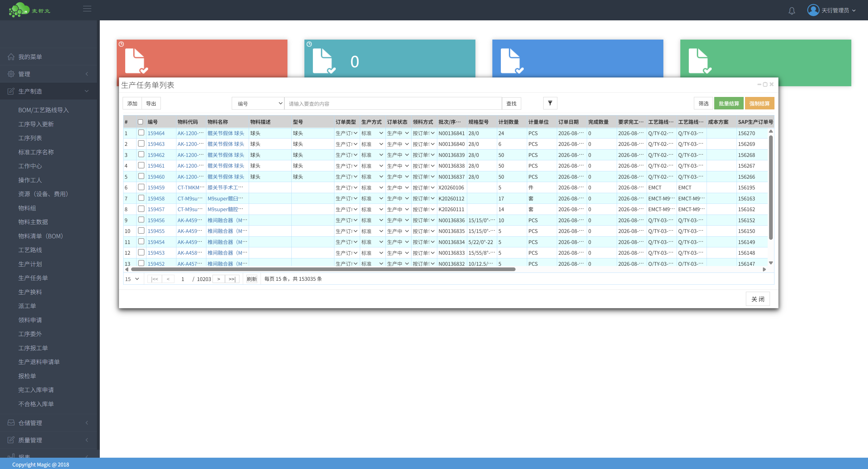Toggle the select-all header checkbox
The height and width of the screenshot is (469, 868).
click(140, 122)
